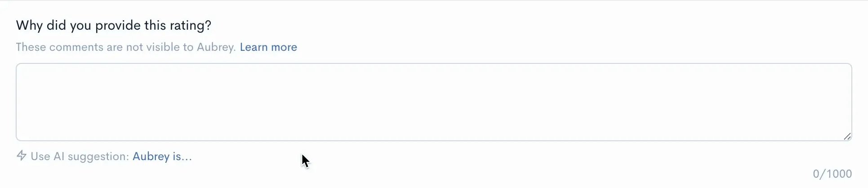Select the diagonal grip at the textarea corner

[847, 136]
